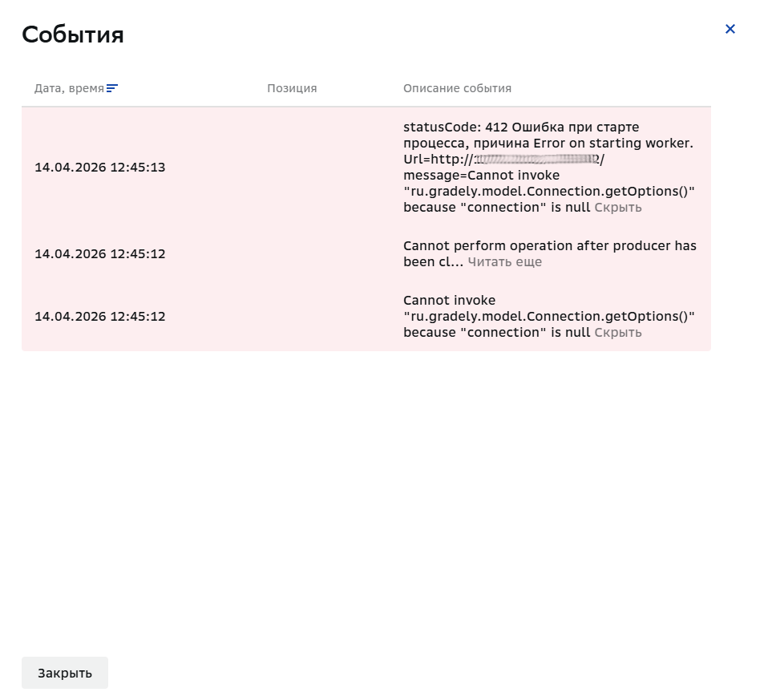This screenshot has width=764, height=700.
Task: Click the blurred Url=http link text
Action: click(x=503, y=160)
